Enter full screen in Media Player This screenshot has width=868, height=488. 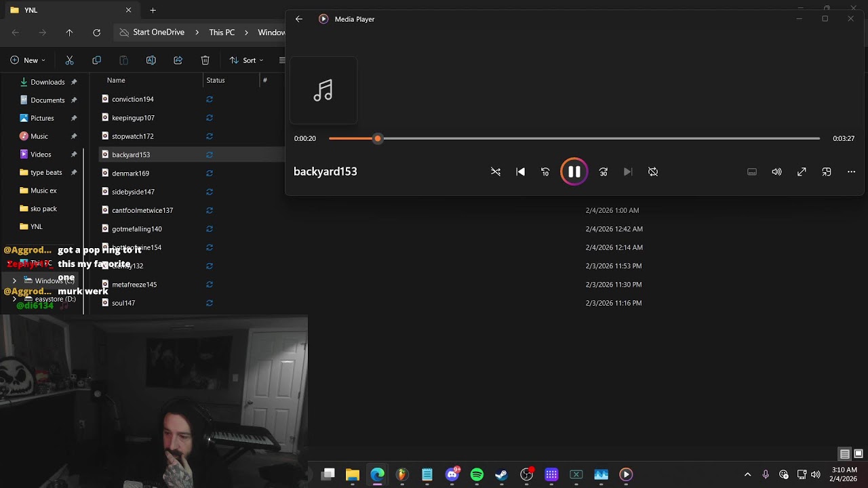tap(802, 172)
